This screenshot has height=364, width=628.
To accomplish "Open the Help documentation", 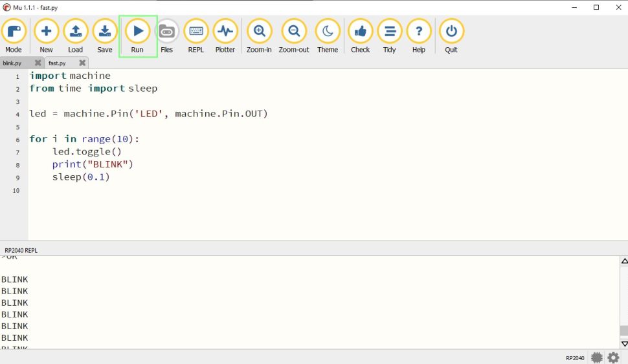I will pos(418,36).
